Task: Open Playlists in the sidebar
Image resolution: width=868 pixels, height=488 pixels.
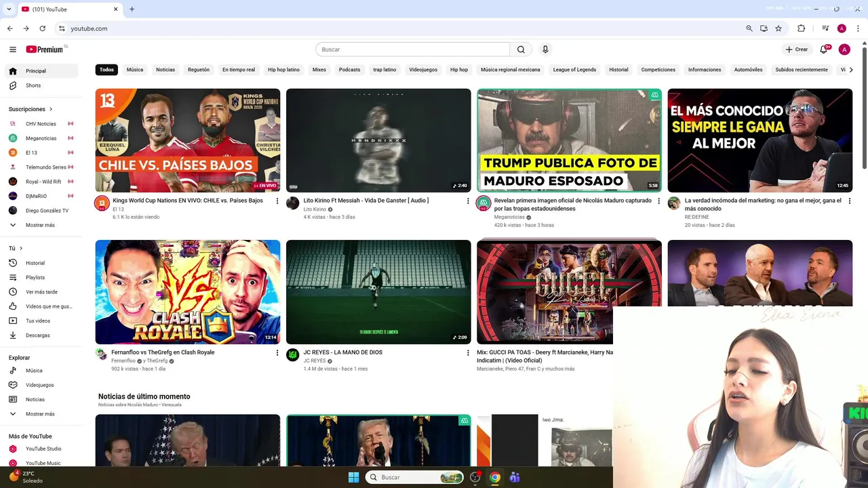Action: (41, 277)
